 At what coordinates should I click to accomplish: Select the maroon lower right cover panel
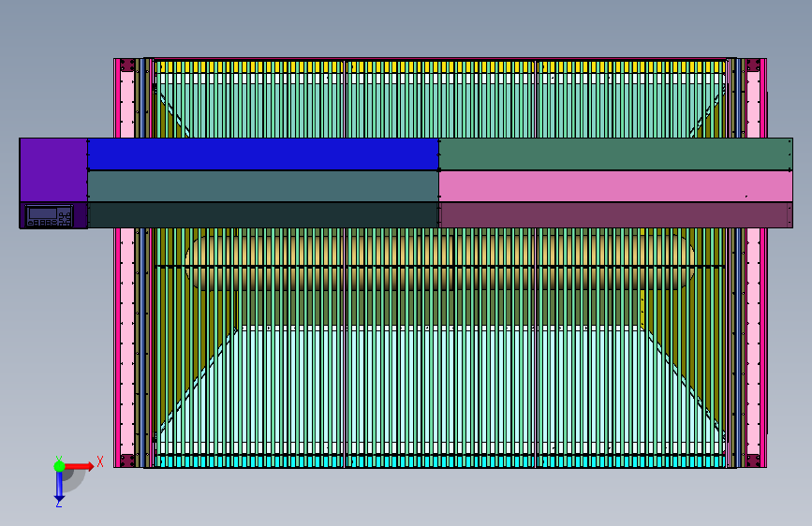click(615, 215)
